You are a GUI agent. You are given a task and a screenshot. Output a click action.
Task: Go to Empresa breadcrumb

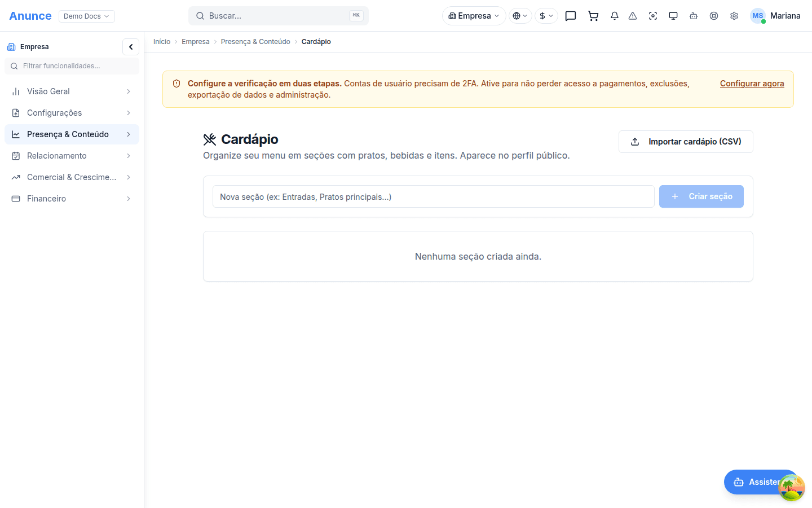point(196,42)
